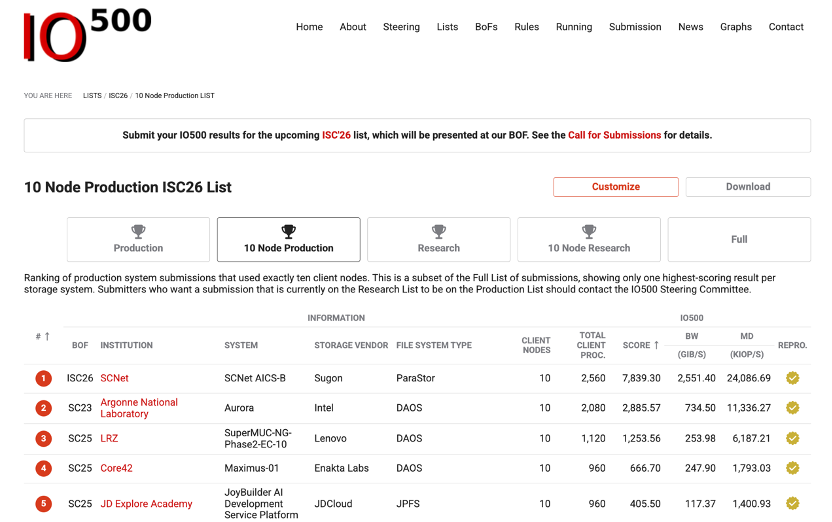Click the SYSTEM column header
The width and height of the screenshot is (832, 522).
pyautogui.click(x=241, y=345)
